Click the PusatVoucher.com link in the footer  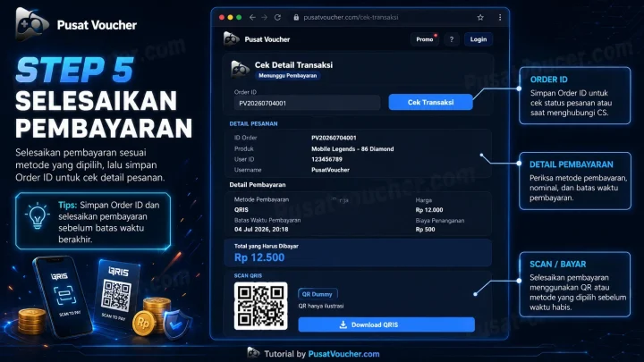[343, 354]
